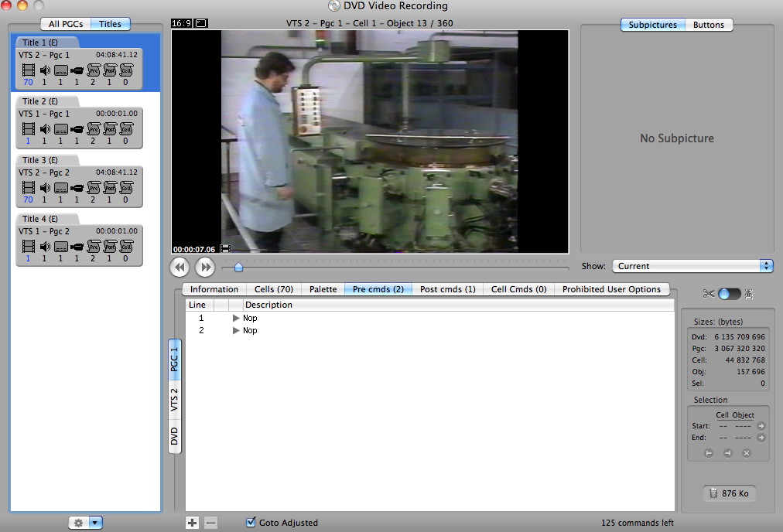Click the step forward playback button
This screenshot has height=532, width=783.
coord(205,267)
